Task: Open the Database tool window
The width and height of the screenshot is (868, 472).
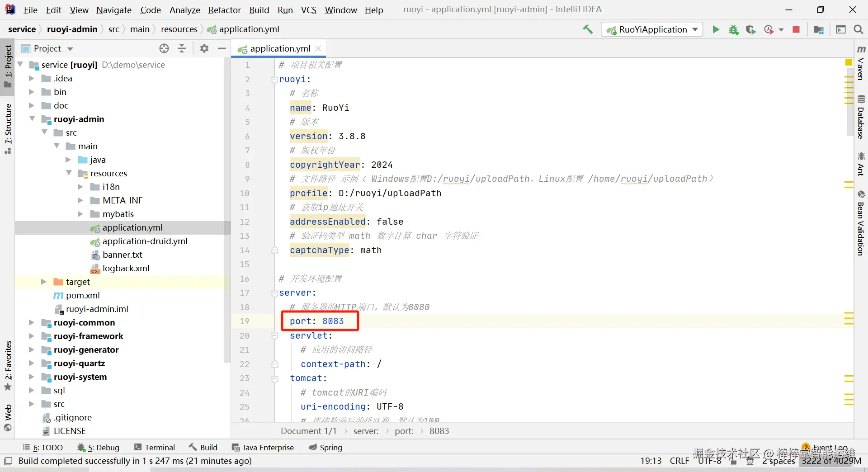Action: tap(861, 117)
